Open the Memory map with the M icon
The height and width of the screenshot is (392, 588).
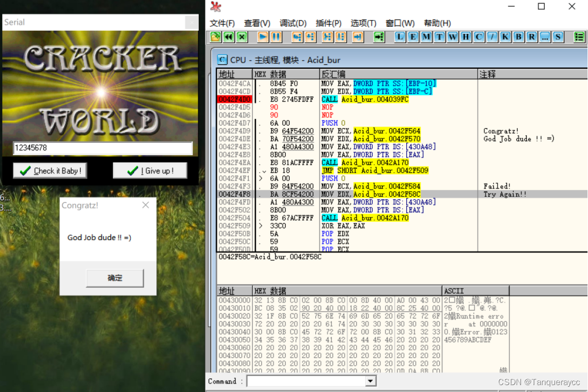[x=425, y=37]
